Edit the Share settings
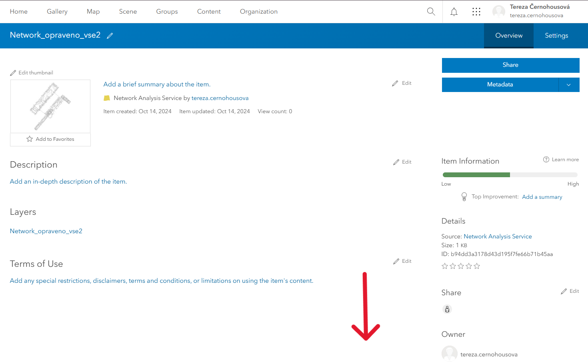The width and height of the screenshot is (588, 364). pos(570,291)
